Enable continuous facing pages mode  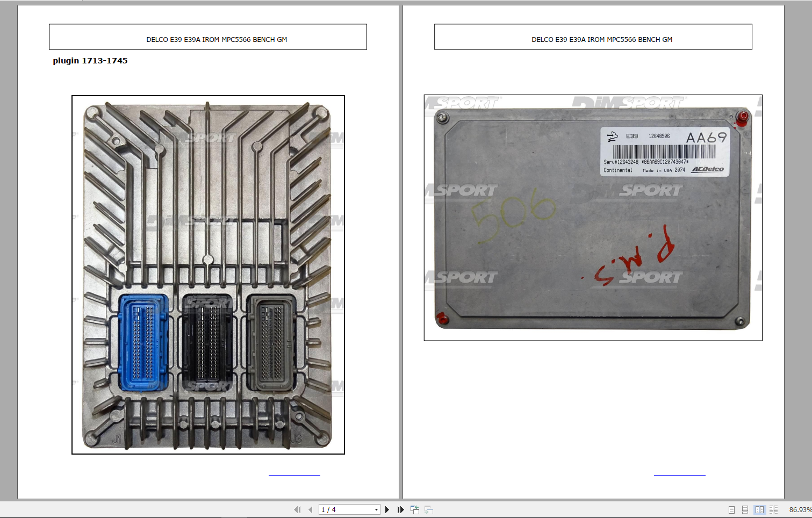(774, 509)
